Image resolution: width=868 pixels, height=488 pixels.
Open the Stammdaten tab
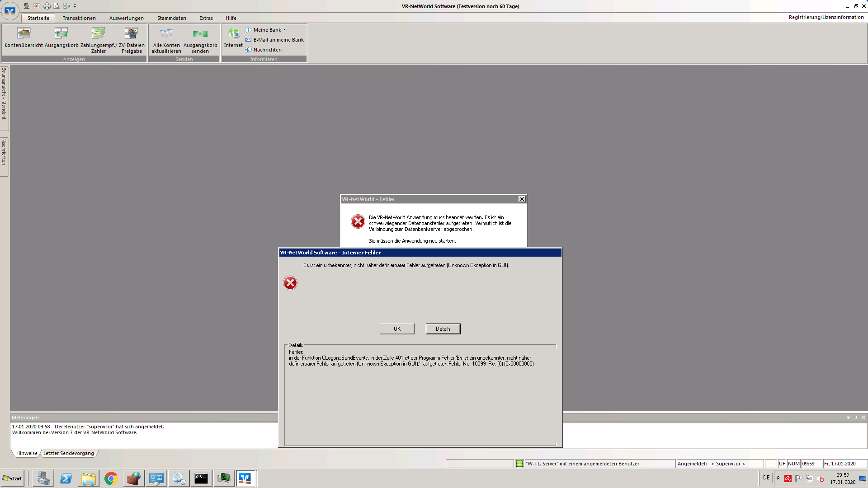click(x=172, y=18)
